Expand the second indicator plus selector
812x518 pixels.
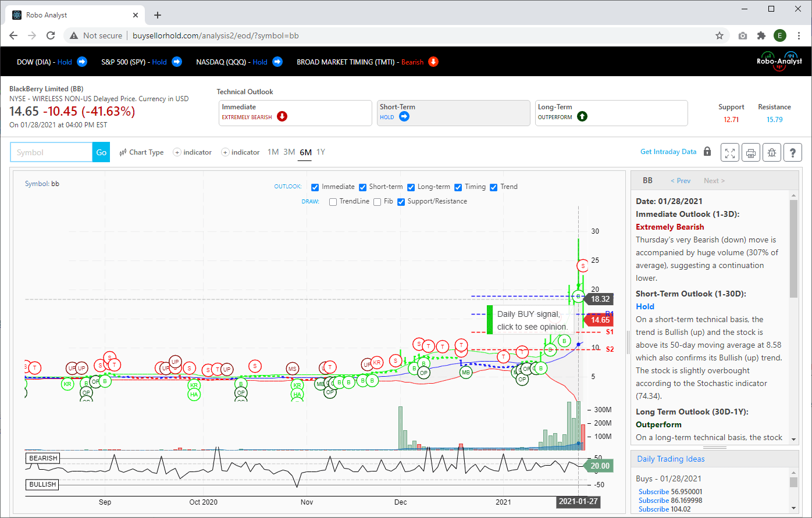[241, 152]
